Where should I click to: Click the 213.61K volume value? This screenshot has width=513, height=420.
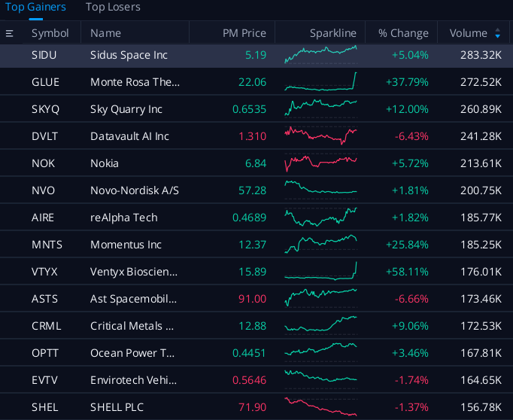click(x=481, y=163)
